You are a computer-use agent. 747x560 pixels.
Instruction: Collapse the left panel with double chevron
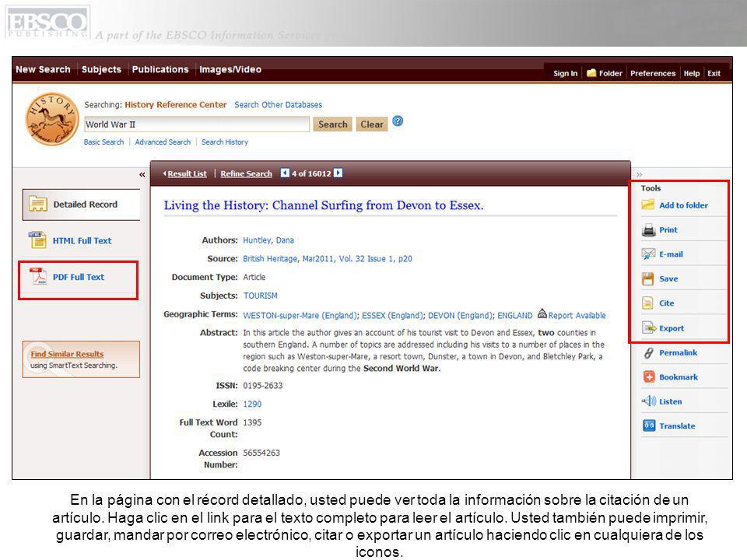pos(142,175)
